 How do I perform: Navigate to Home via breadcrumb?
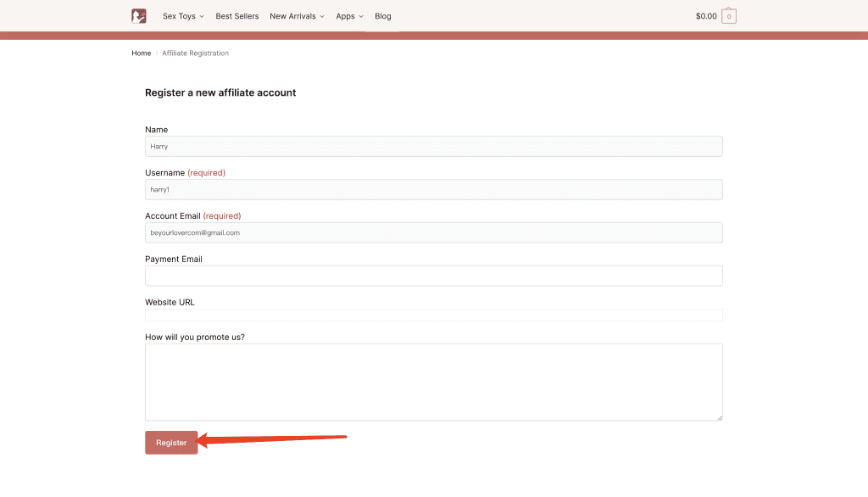141,53
